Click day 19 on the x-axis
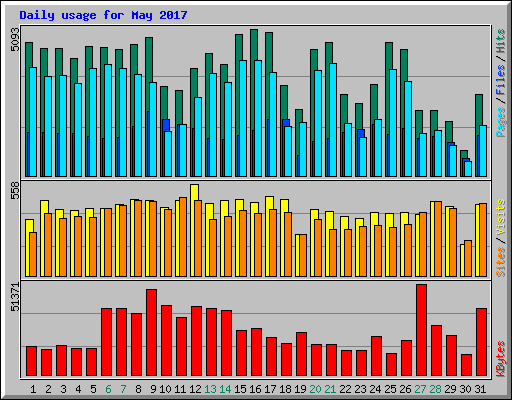 click(x=300, y=389)
